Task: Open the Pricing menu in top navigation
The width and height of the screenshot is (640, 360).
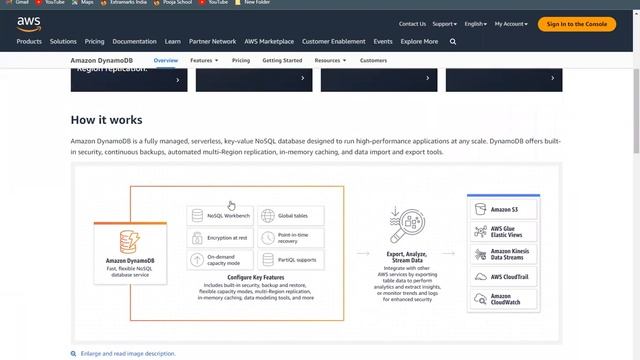Action: (x=94, y=42)
